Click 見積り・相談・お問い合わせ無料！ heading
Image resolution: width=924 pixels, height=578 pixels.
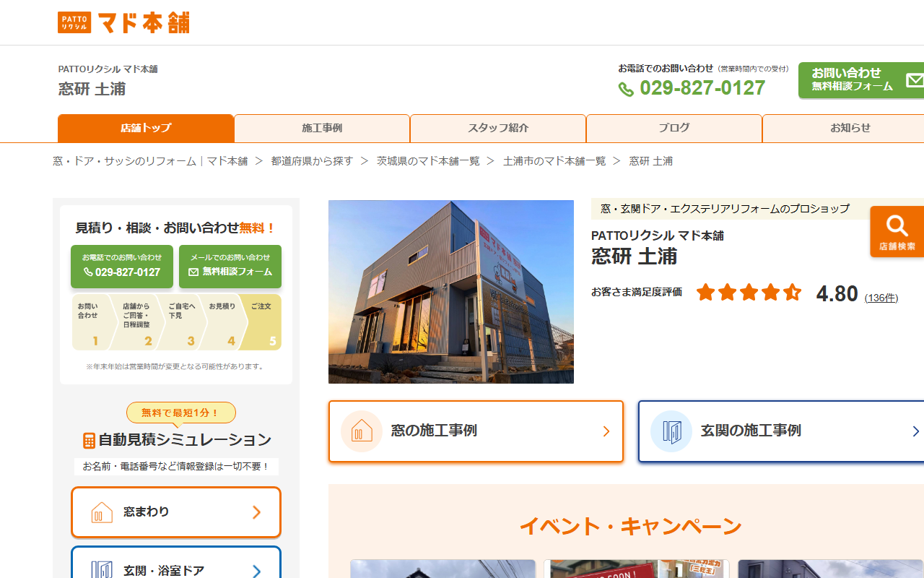click(x=176, y=228)
